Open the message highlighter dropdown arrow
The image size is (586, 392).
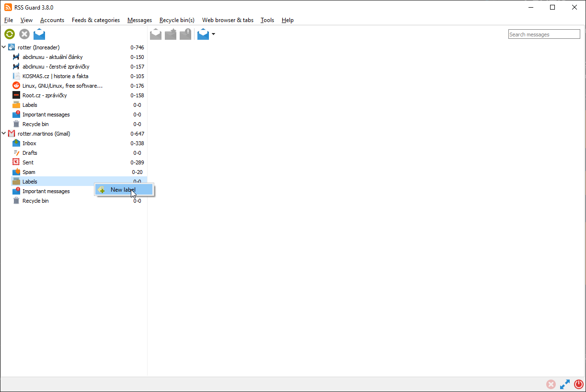(x=214, y=34)
